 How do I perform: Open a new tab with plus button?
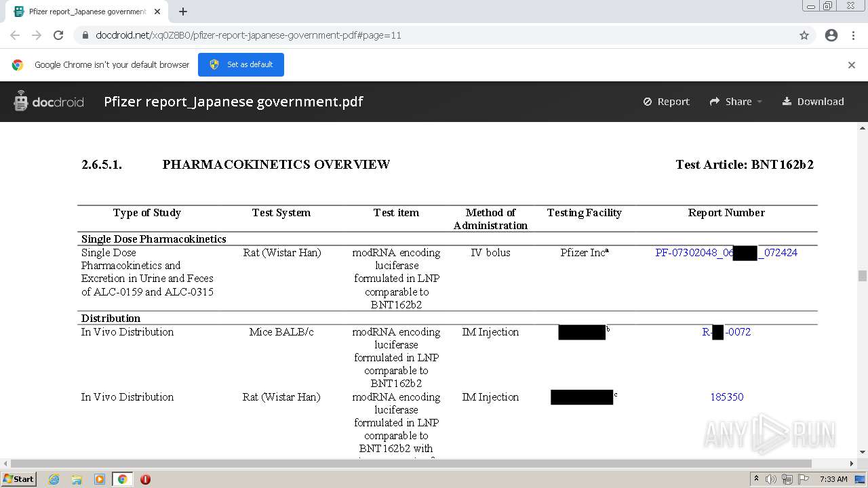point(183,12)
